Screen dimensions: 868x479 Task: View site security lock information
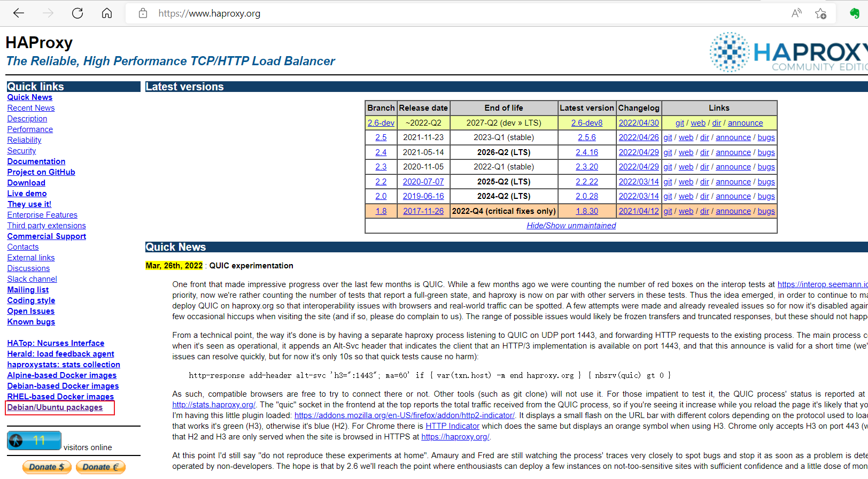(x=143, y=13)
